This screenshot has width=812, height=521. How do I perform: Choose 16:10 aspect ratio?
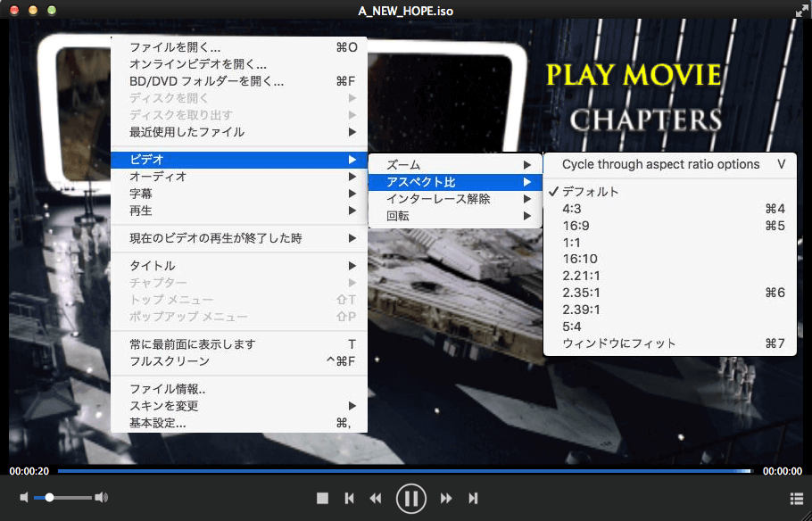point(670,259)
